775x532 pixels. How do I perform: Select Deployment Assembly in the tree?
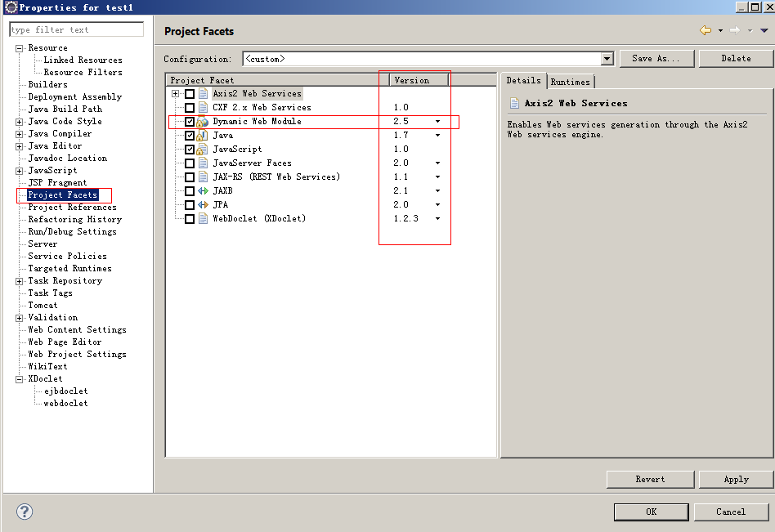74,96
